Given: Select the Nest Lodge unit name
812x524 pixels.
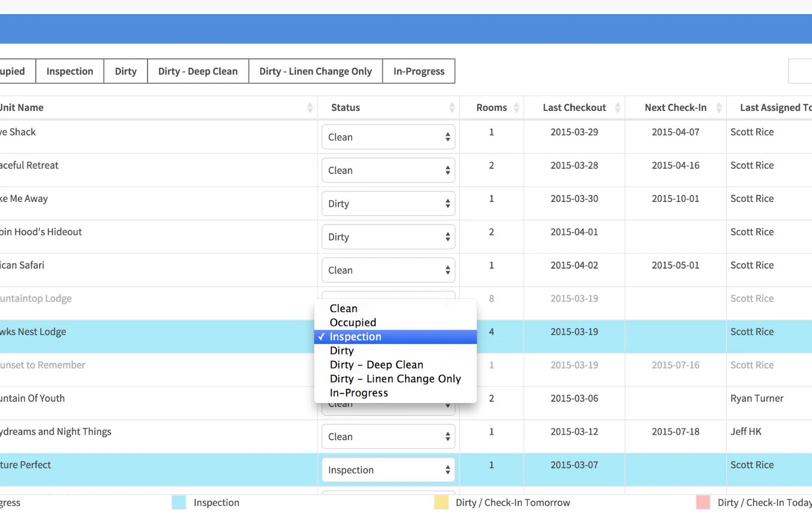Looking at the screenshot, I should [33, 332].
